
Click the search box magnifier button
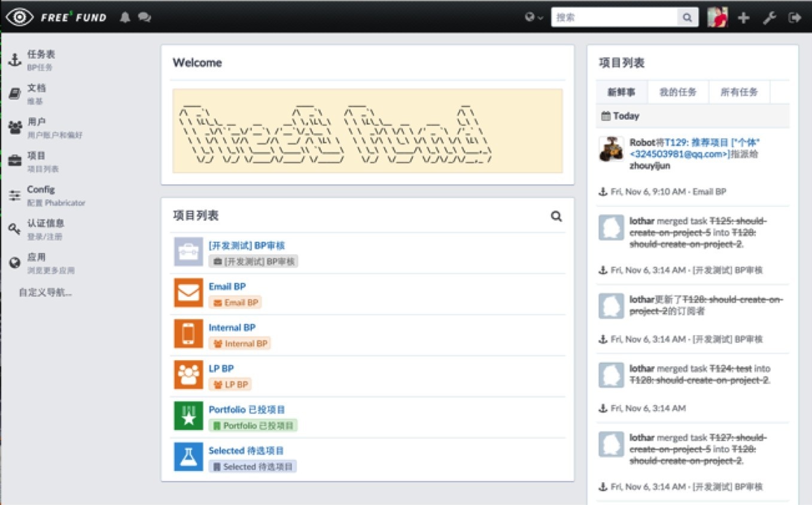[688, 18]
